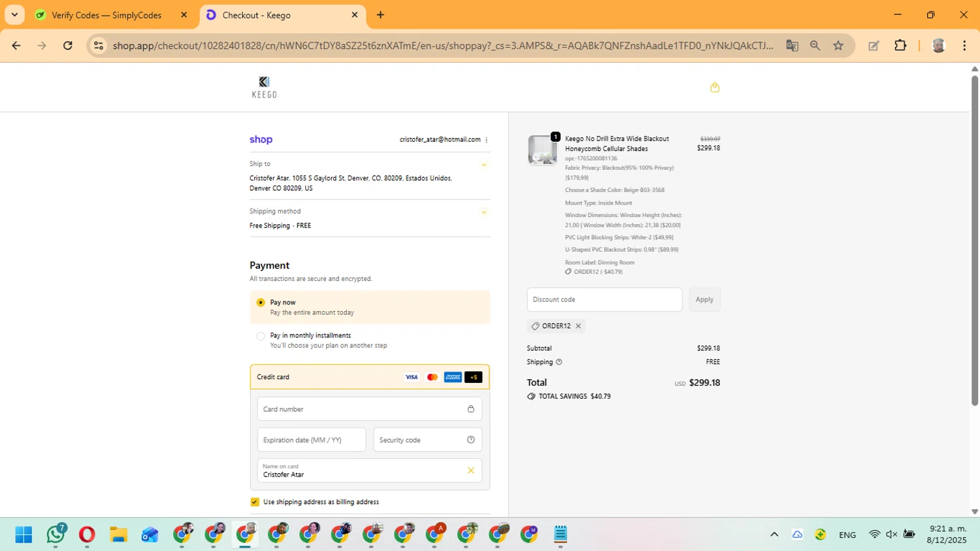Open the zoom magnifier icon

pos(815,46)
